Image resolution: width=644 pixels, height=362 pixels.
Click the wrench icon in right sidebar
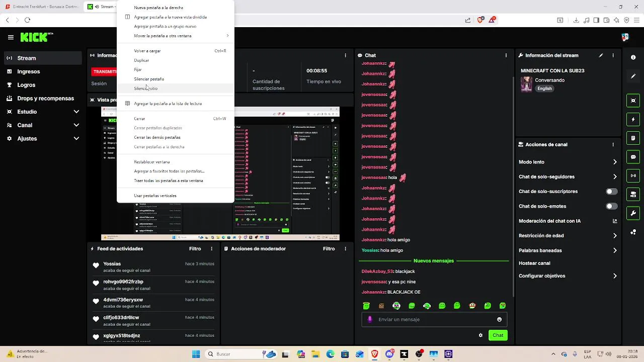click(x=633, y=213)
